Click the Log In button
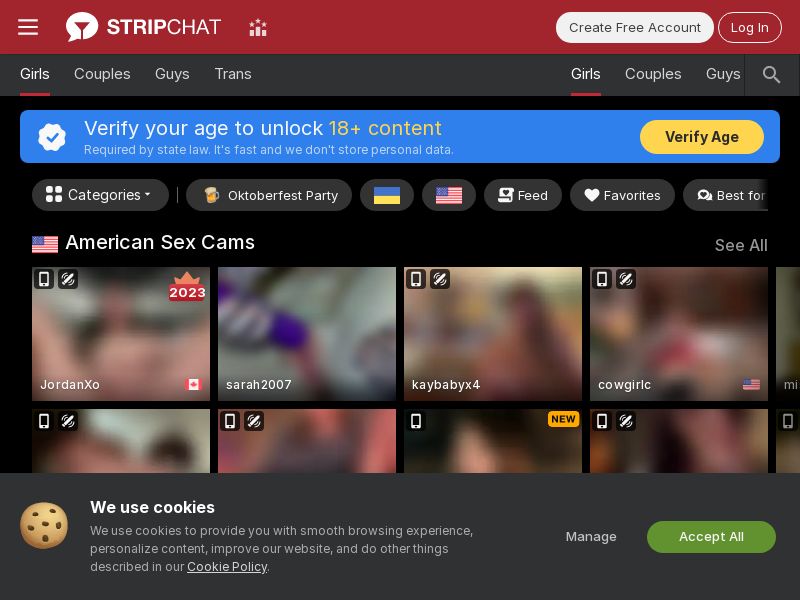Viewport: 800px width, 600px height. [749, 28]
